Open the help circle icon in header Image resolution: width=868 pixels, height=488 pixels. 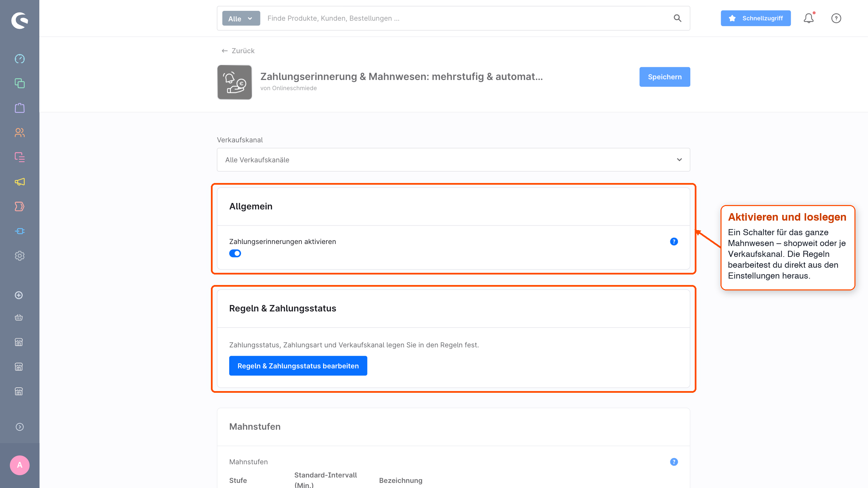point(836,18)
